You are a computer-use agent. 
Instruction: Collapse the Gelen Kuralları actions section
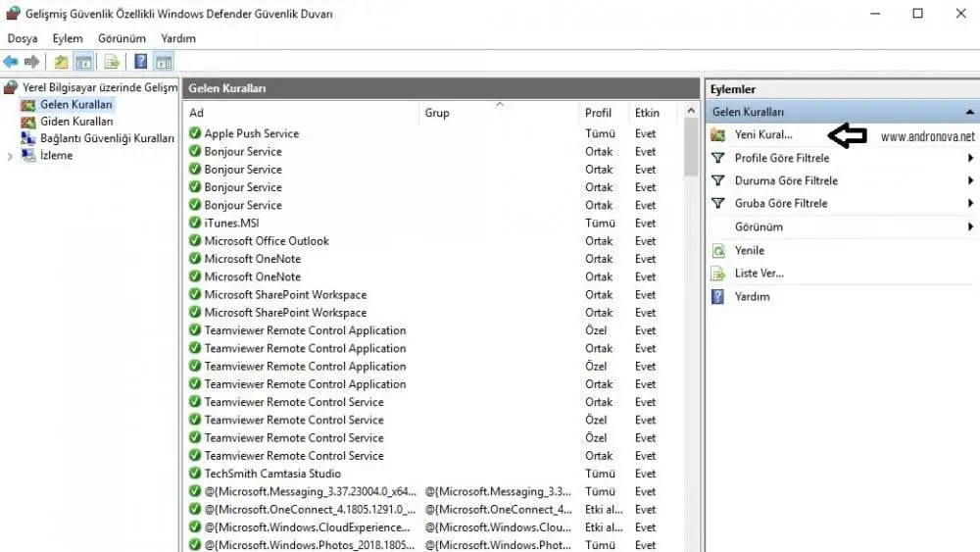[x=969, y=112]
